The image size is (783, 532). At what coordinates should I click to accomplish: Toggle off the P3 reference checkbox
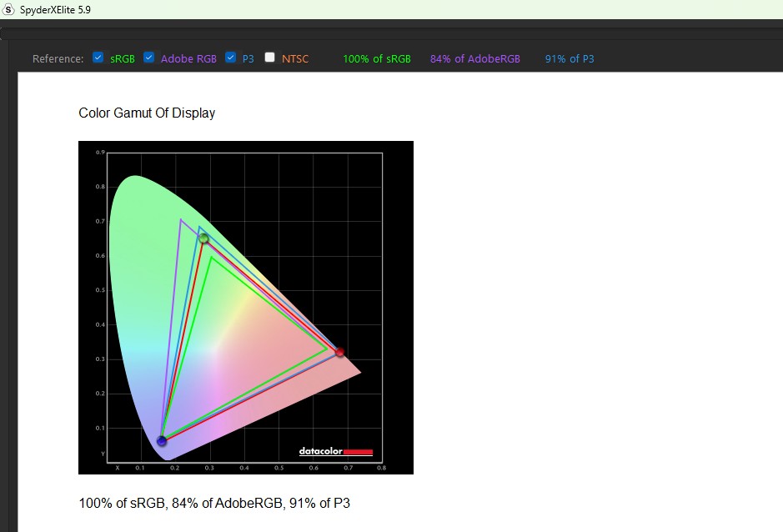(231, 58)
